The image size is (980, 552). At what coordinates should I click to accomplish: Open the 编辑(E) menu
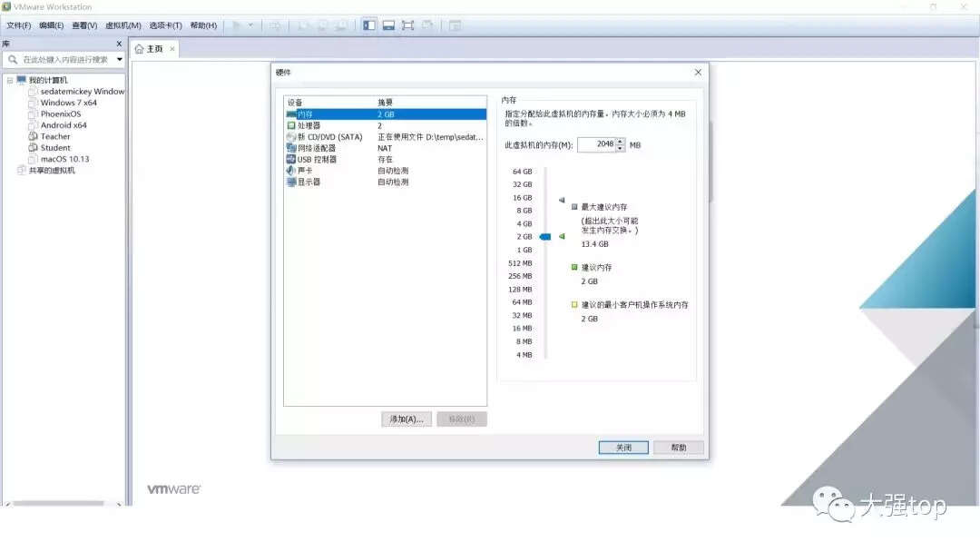coord(51,25)
